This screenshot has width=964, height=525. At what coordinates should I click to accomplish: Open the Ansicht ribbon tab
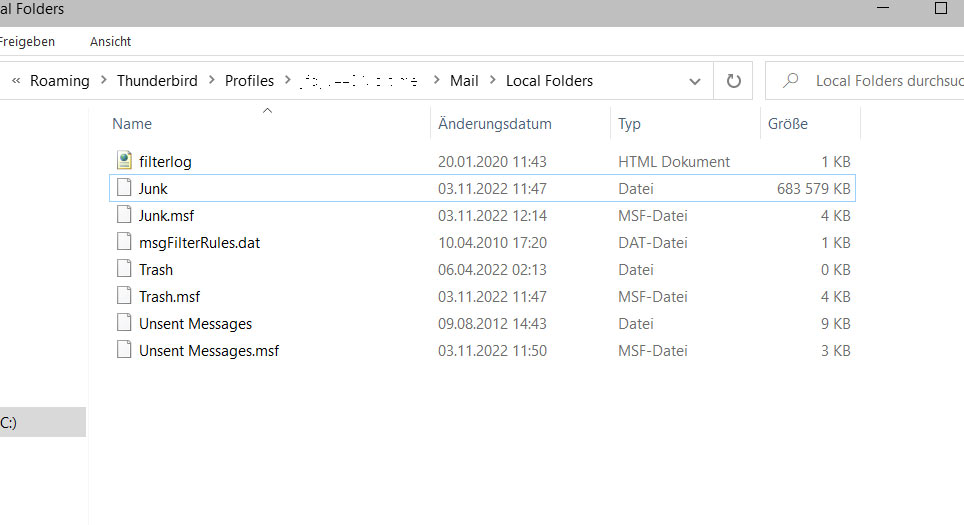[x=110, y=41]
